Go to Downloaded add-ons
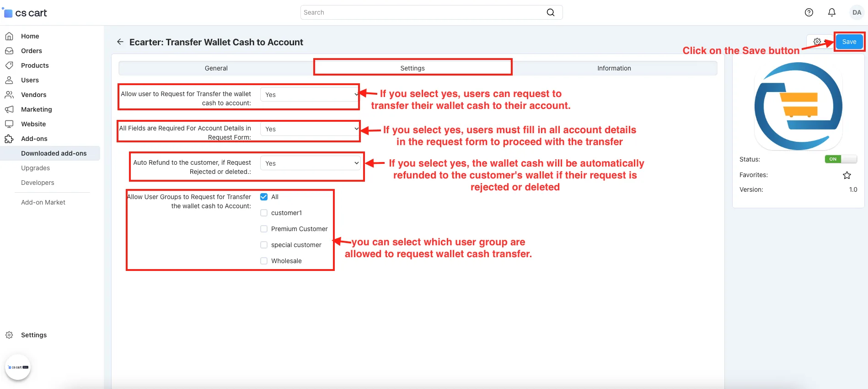The width and height of the screenshot is (868, 389). (x=54, y=153)
